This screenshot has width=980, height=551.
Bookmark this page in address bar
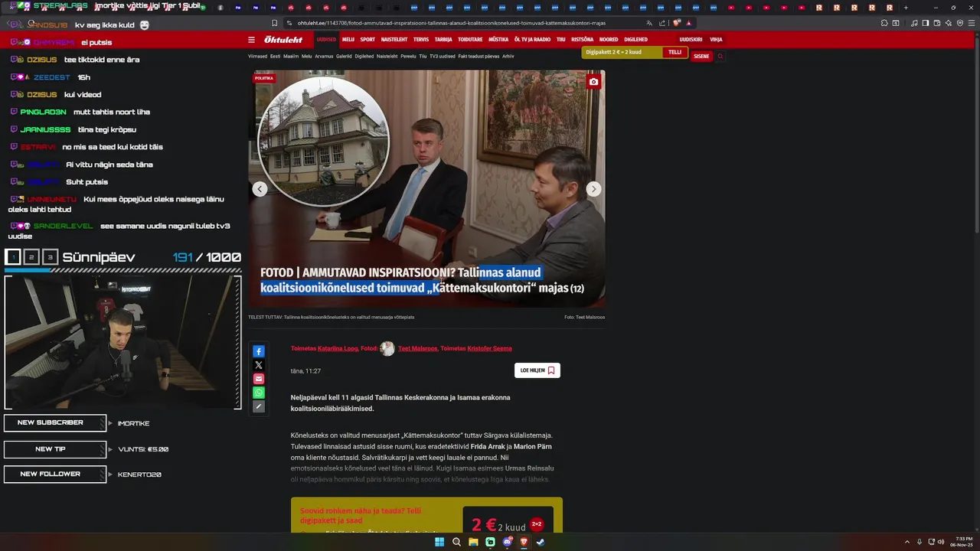point(275,23)
